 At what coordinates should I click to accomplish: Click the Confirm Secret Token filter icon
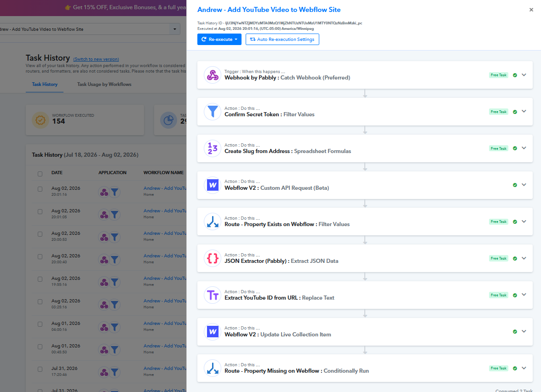[213, 112]
